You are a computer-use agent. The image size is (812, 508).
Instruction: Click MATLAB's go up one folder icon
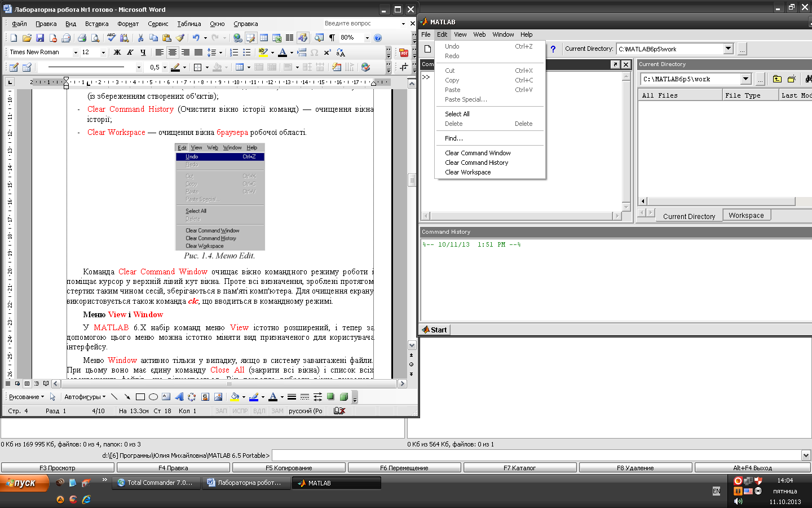(x=777, y=79)
